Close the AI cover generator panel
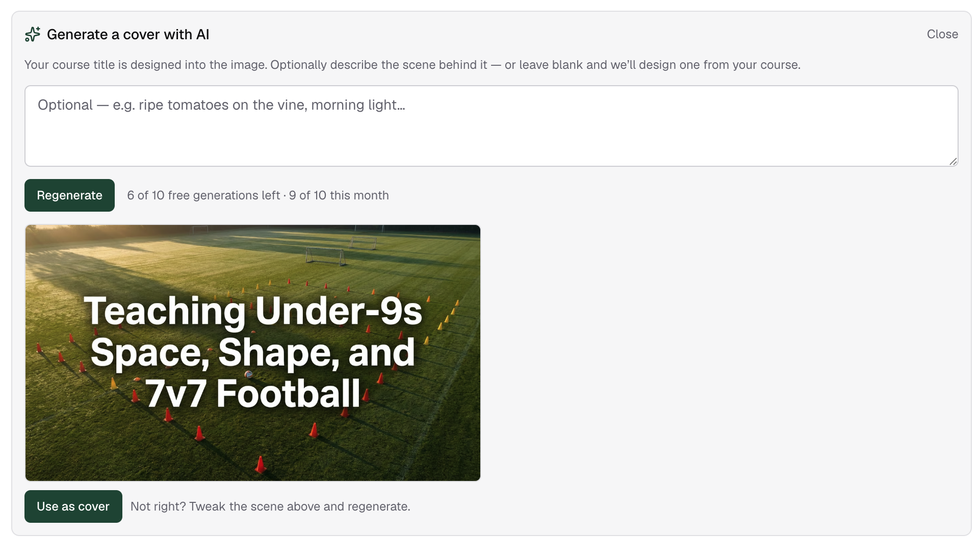The height and width of the screenshot is (559, 980). pyautogui.click(x=942, y=34)
